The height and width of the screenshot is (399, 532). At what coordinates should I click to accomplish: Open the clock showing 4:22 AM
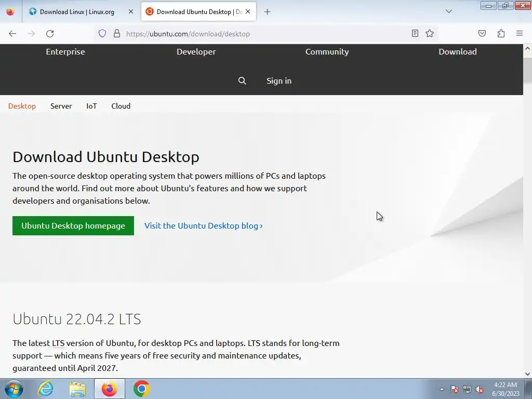(506, 389)
